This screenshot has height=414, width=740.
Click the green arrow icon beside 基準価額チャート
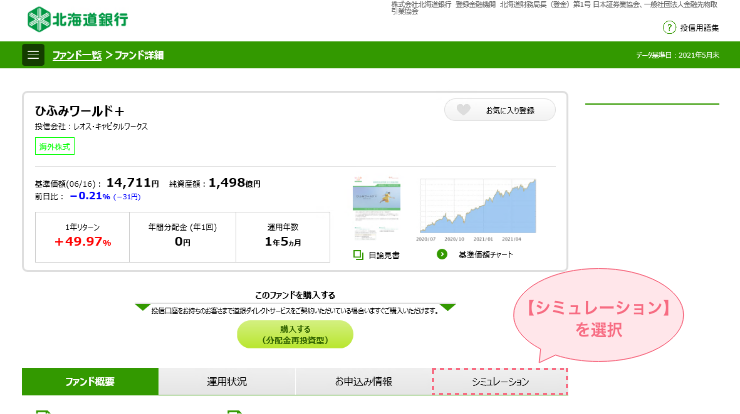442,254
